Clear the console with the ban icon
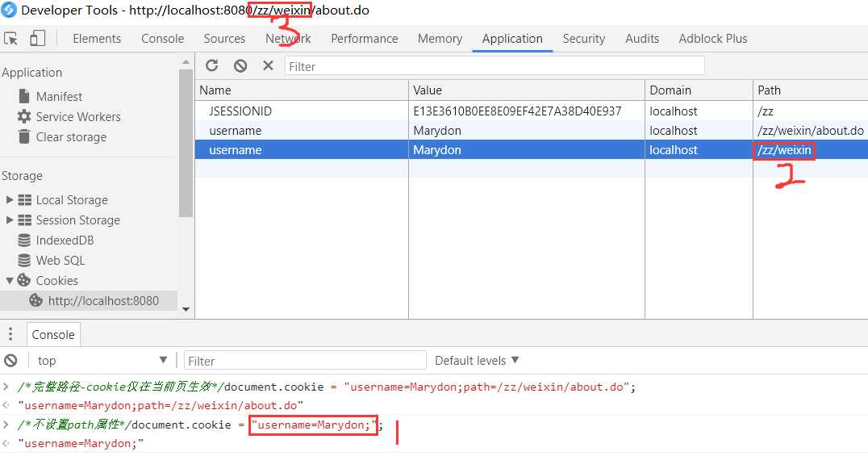This screenshot has width=868, height=456. coord(10,361)
